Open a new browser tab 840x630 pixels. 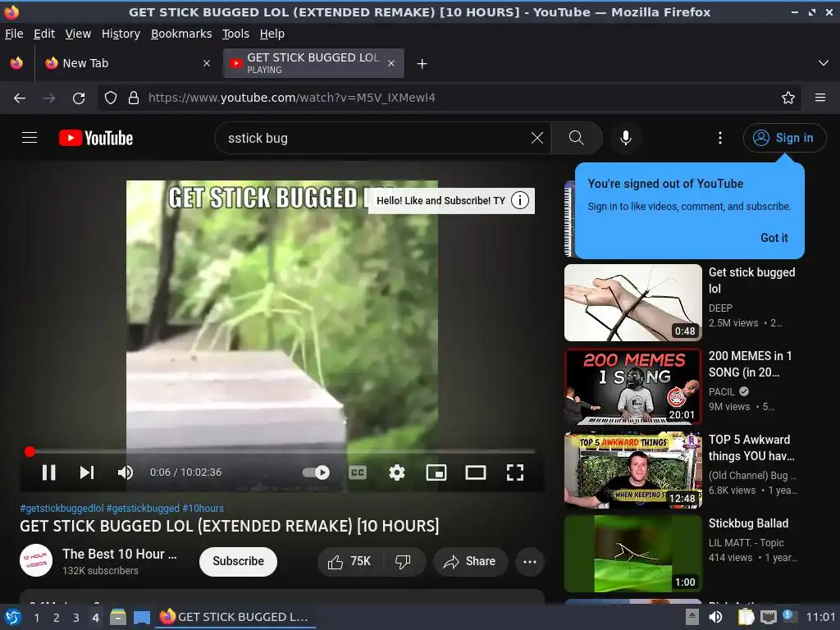coord(422,64)
